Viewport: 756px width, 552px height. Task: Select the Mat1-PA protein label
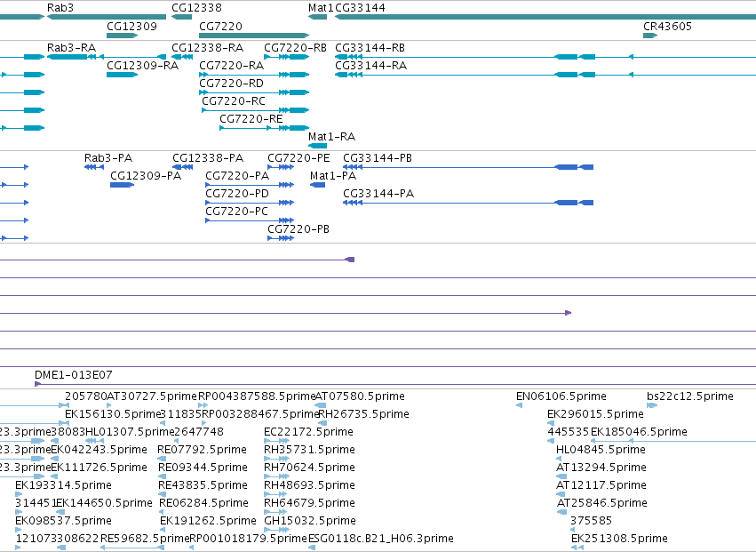tap(333, 176)
